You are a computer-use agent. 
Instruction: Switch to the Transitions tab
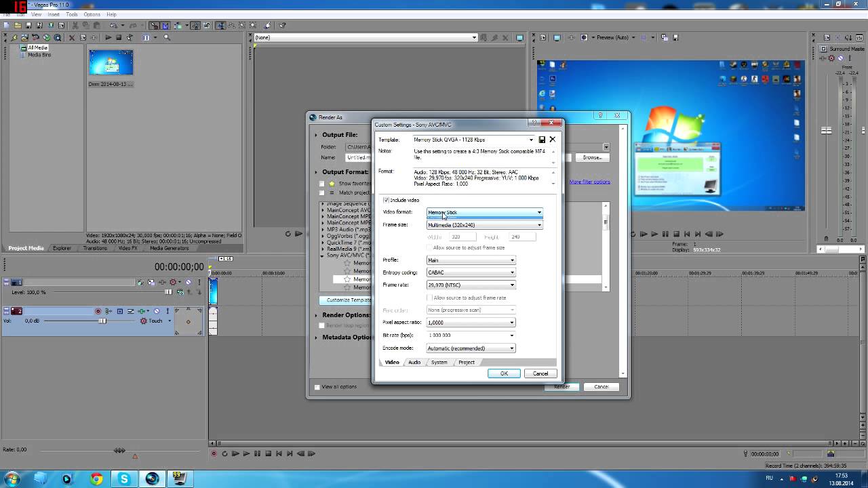point(95,248)
